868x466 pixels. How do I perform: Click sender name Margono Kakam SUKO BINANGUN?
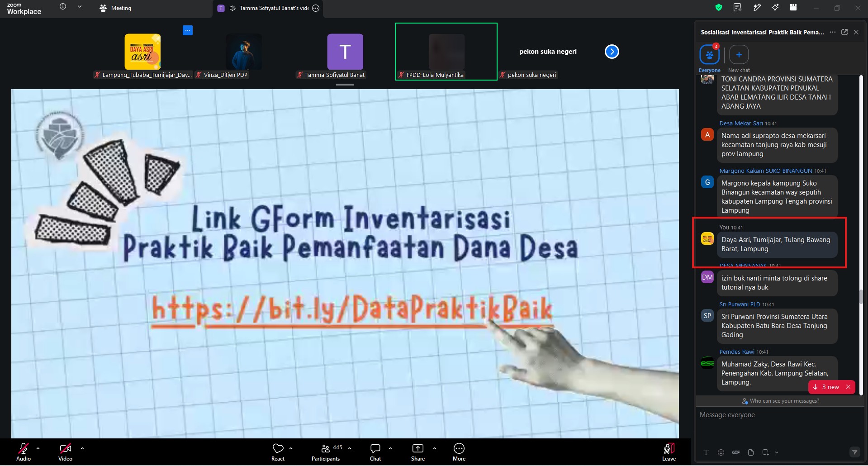[766, 171]
